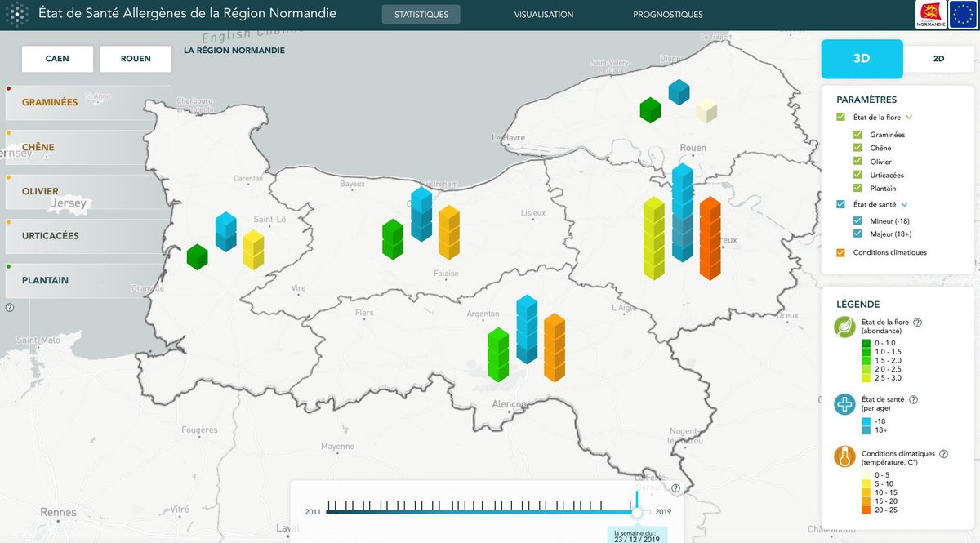Select the CAEN button
980x543 pixels.
point(57,59)
